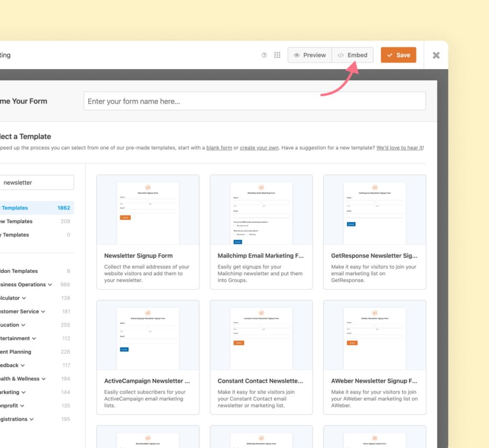
Task: Open the grid apps menu icon
Action: tap(277, 55)
